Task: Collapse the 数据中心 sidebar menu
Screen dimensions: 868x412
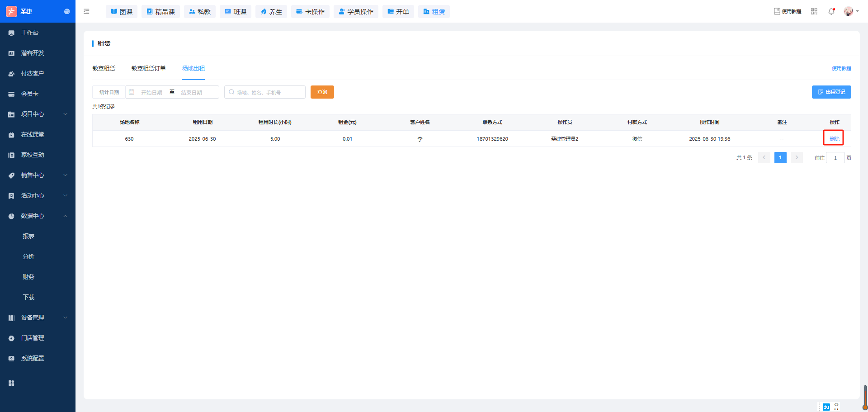Action: [x=38, y=216]
